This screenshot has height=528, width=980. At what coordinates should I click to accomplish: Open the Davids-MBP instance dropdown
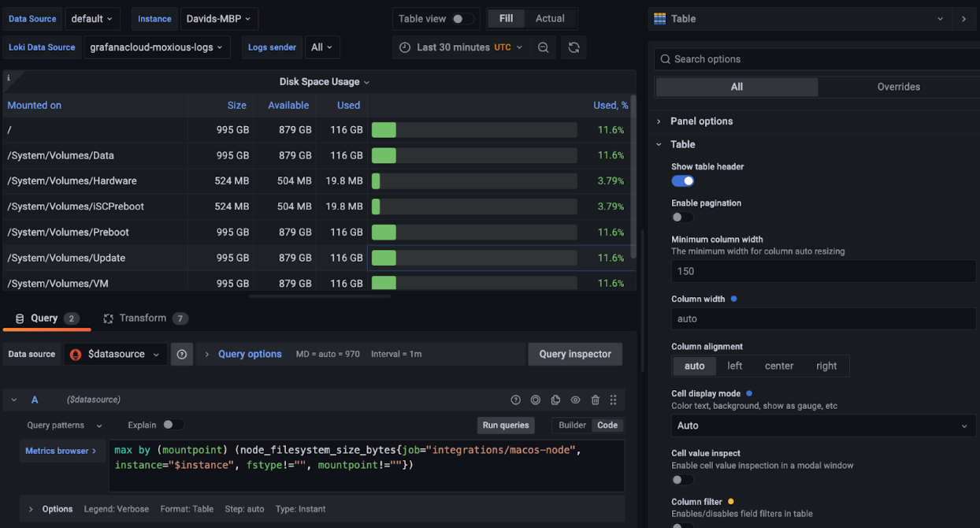tap(219, 18)
